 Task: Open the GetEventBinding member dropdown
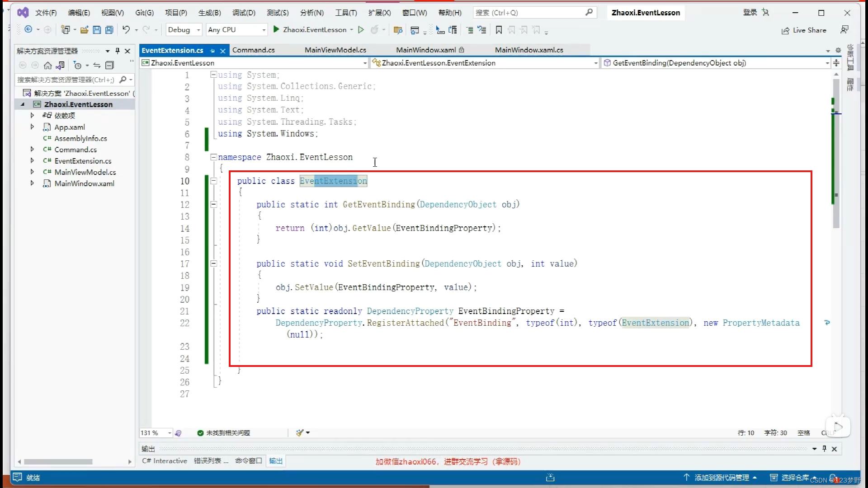pyautogui.click(x=716, y=63)
